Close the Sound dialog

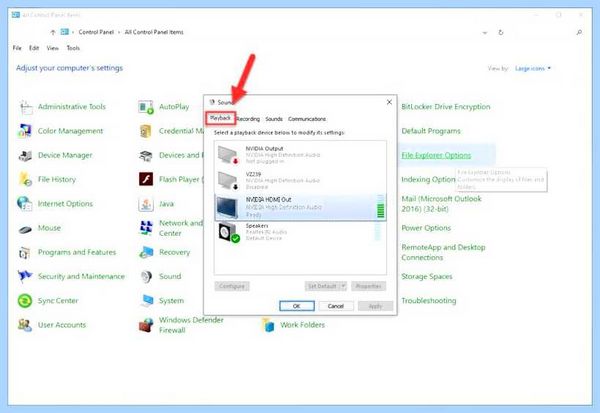[389, 102]
